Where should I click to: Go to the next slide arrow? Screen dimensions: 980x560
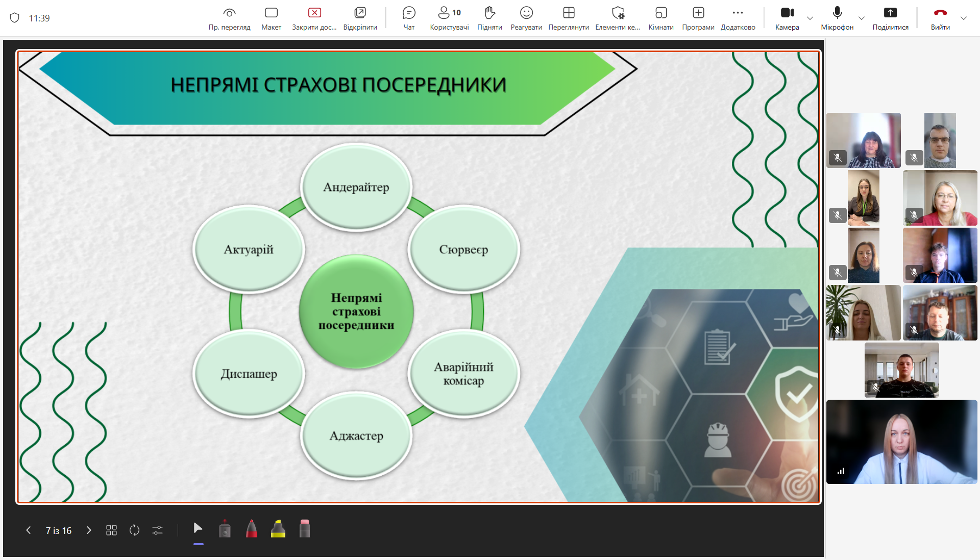89,530
